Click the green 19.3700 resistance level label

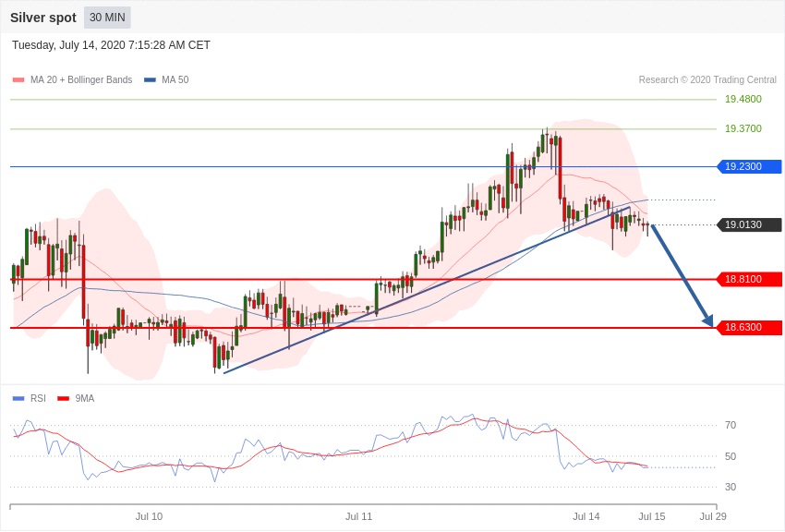pyautogui.click(x=743, y=128)
